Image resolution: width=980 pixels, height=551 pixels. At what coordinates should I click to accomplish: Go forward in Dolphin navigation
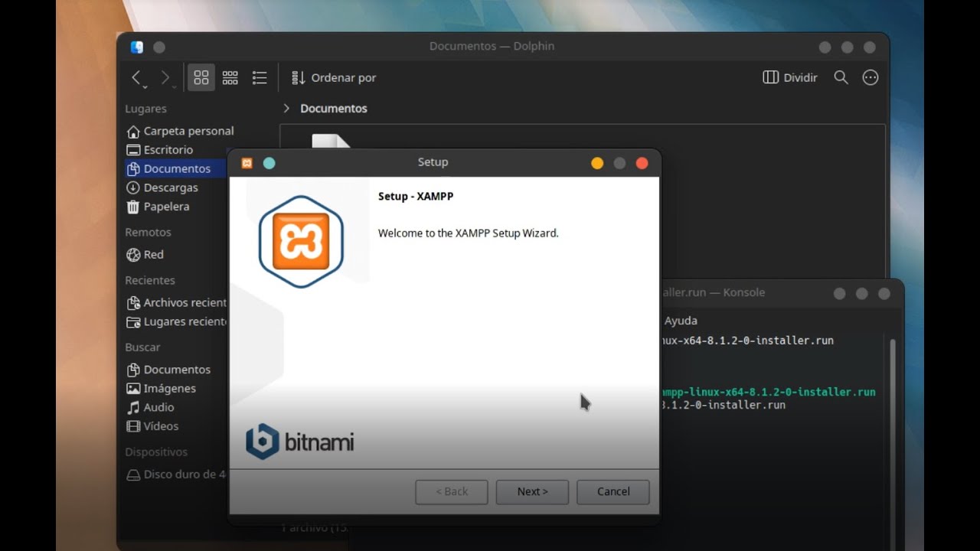click(x=165, y=77)
